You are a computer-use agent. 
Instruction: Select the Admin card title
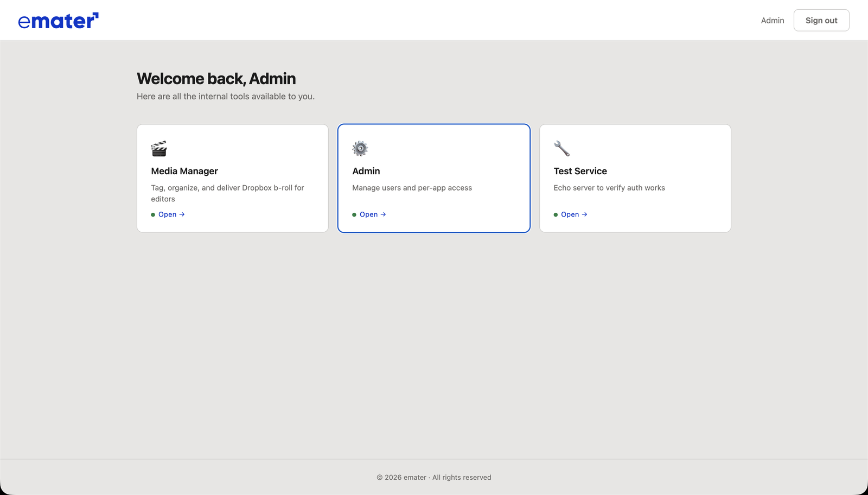point(366,171)
